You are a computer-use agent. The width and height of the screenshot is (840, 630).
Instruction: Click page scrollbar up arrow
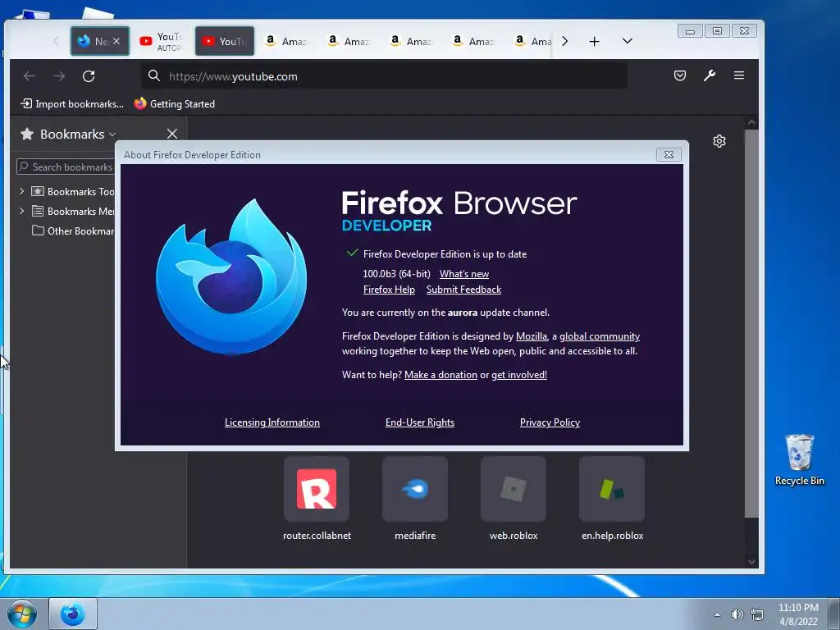pyautogui.click(x=751, y=123)
